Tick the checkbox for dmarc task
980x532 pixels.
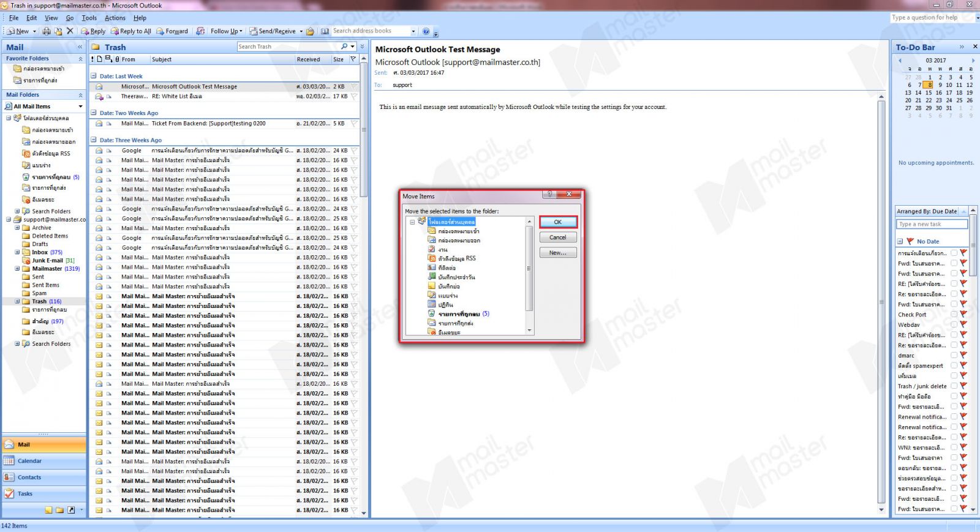pos(954,355)
